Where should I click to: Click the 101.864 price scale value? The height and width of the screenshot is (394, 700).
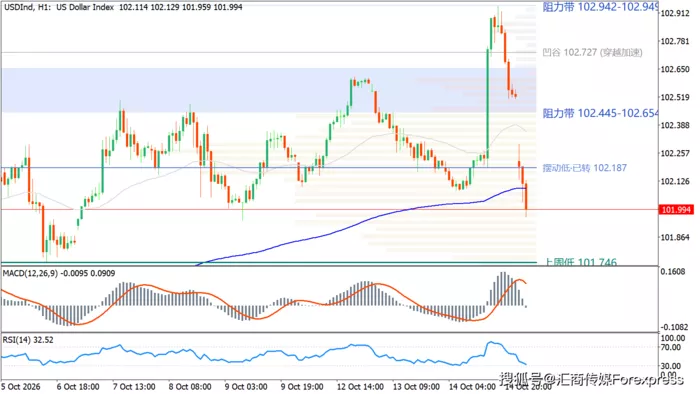(675, 237)
